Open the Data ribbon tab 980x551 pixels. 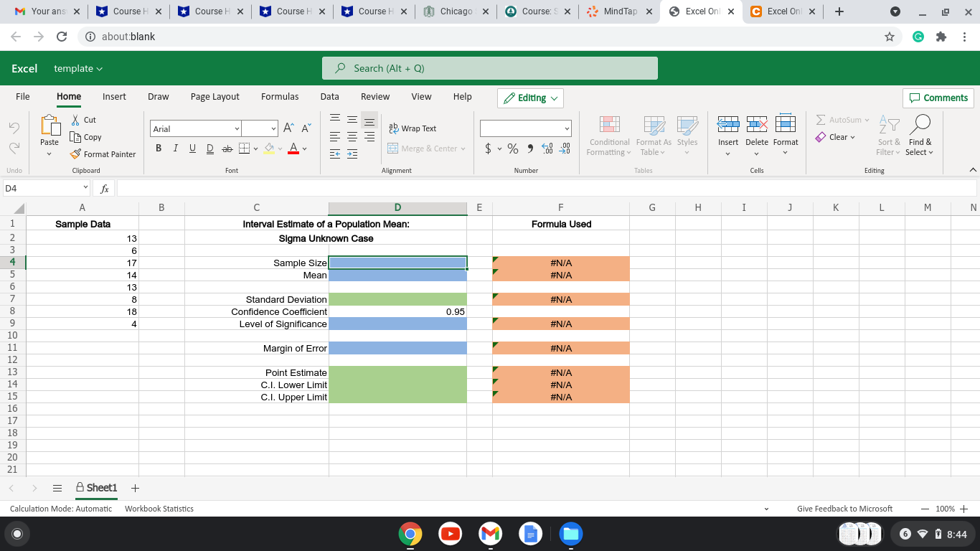point(329,96)
